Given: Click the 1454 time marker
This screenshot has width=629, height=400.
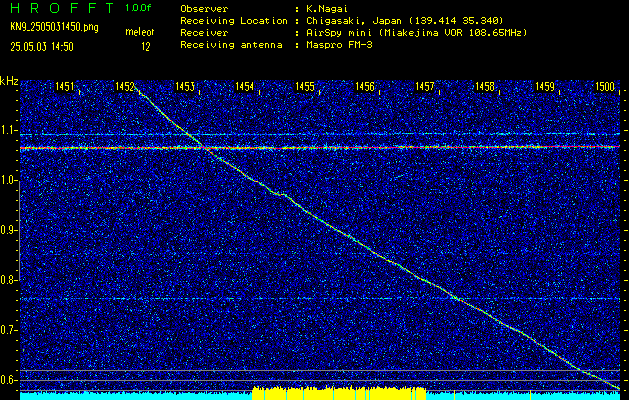Looking at the screenshot, I should (245, 86).
